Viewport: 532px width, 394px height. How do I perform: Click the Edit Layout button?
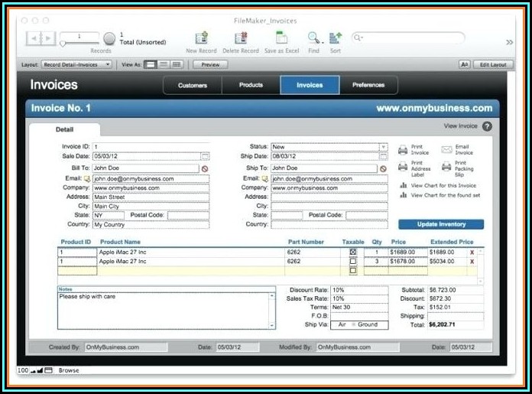493,65
